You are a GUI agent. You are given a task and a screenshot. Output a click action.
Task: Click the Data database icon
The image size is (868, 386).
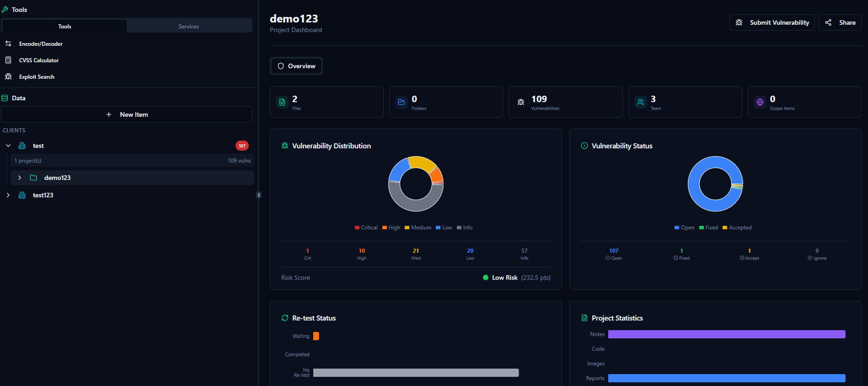tap(5, 98)
